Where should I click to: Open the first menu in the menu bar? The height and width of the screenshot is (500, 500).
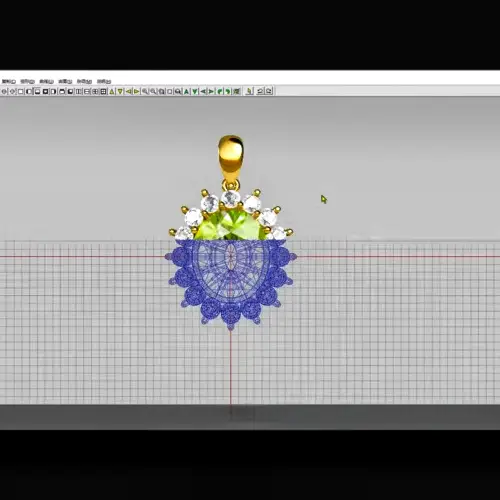tap(9, 81)
